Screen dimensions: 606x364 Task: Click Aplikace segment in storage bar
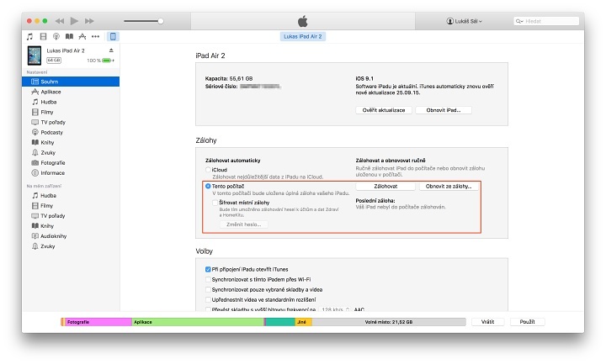click(x=198, y=322)
